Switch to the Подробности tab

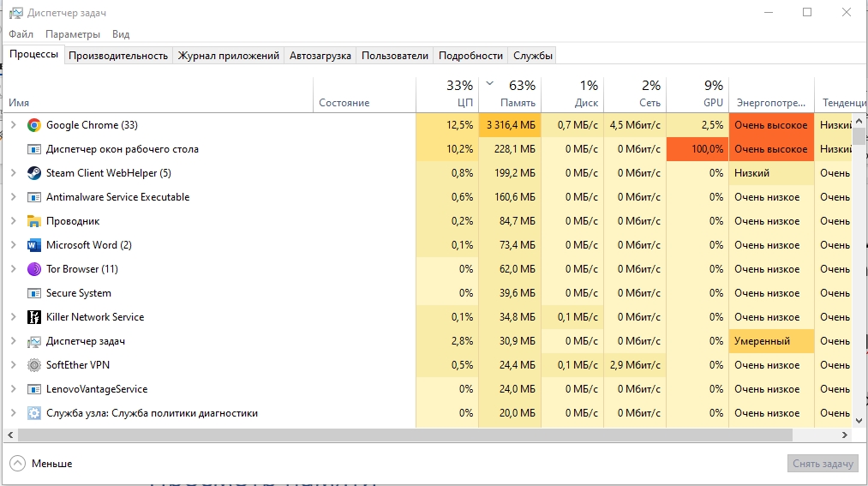coord(470,56)
